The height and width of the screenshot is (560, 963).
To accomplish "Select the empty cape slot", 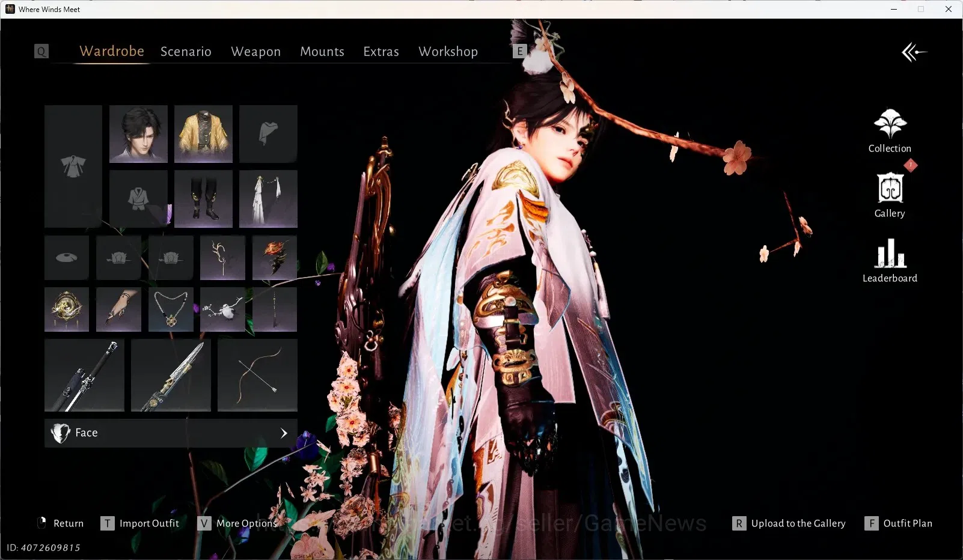I will 268,134.
